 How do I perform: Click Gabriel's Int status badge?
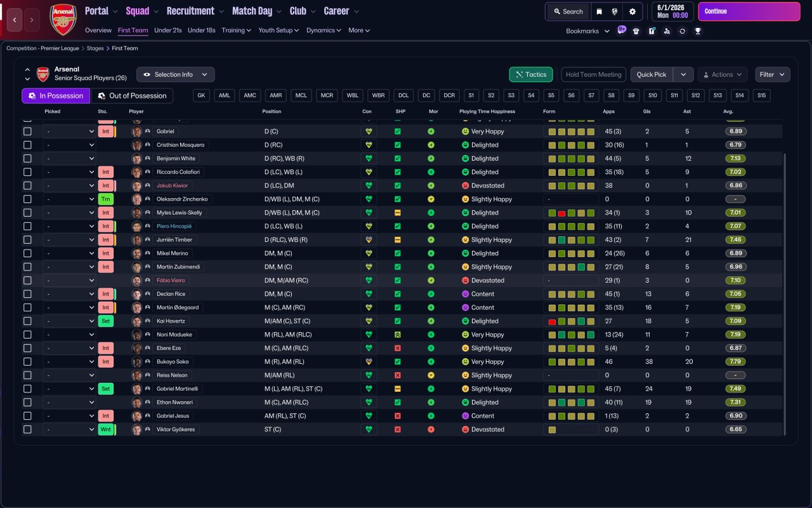click(x=106, y=131)
